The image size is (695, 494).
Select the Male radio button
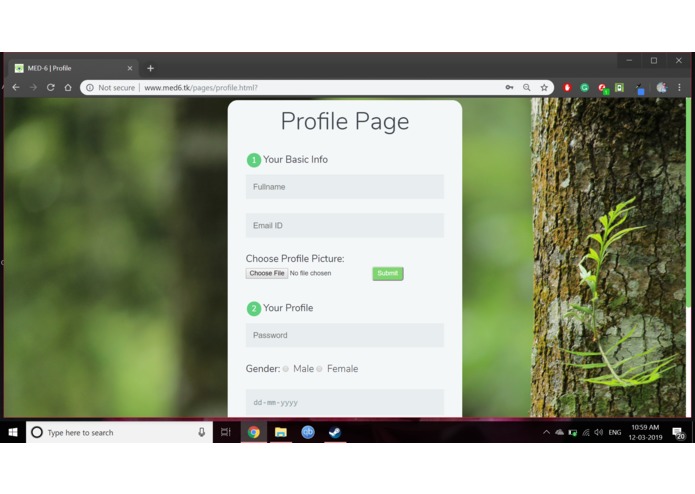click(286, 369)
